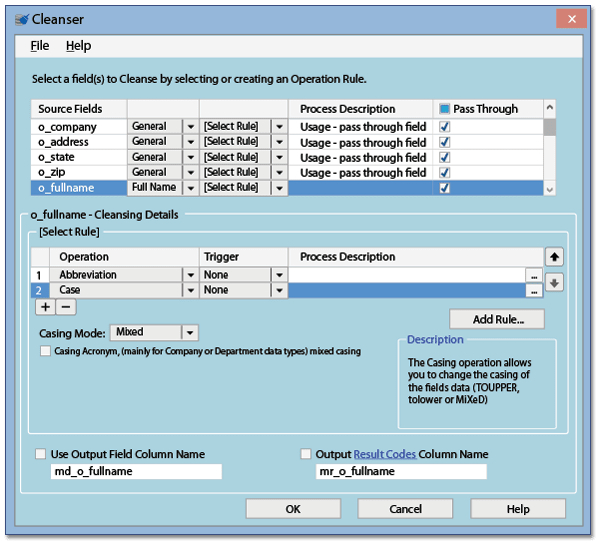Open the File menu
This screenshot has height=546, width=600.
(x=40, y=46)
